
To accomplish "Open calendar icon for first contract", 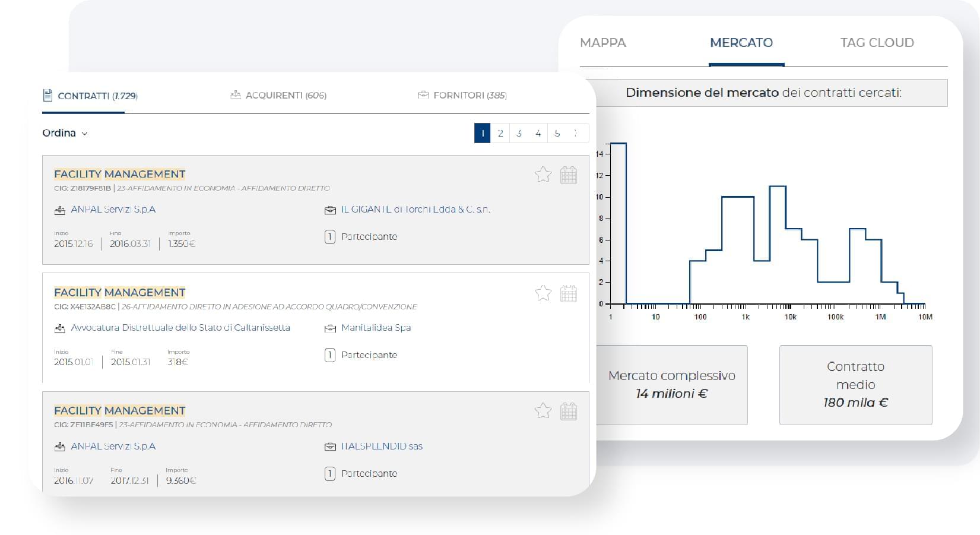I will [x=568, y=175].
